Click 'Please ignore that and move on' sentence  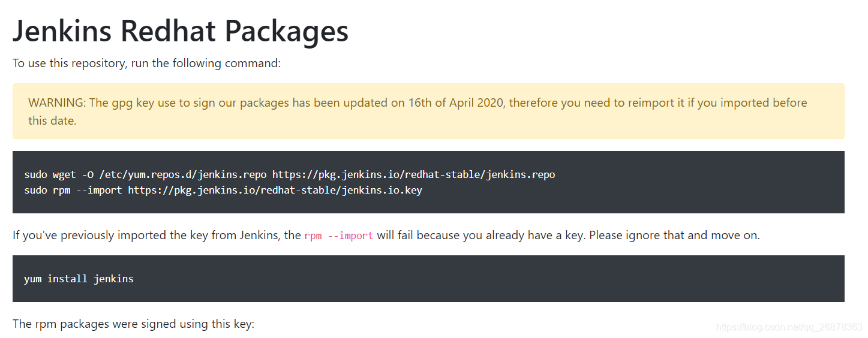click(x=675, y=235)
